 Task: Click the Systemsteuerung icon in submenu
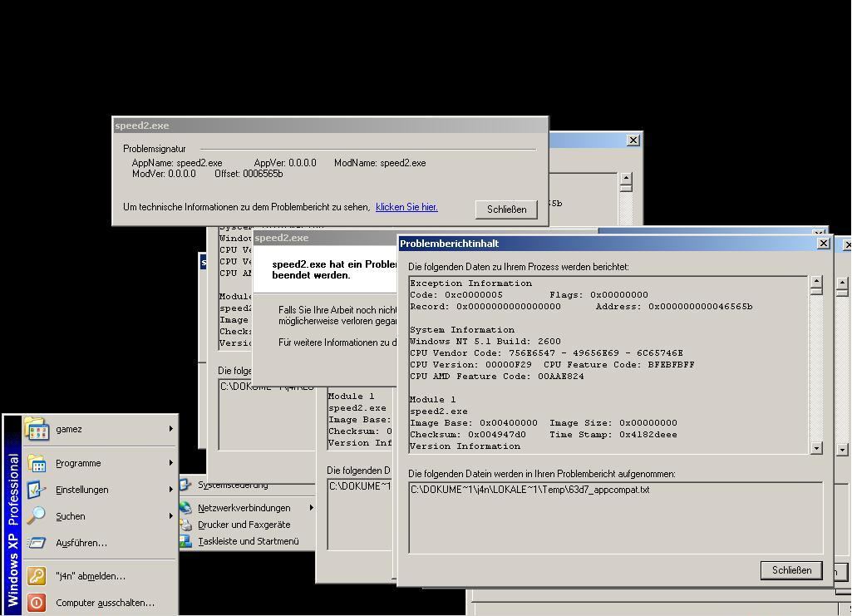(186, 484)
